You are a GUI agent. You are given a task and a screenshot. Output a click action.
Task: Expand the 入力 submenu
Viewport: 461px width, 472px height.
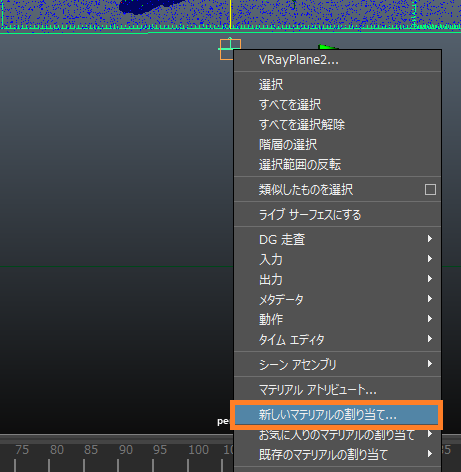point(337,259)
